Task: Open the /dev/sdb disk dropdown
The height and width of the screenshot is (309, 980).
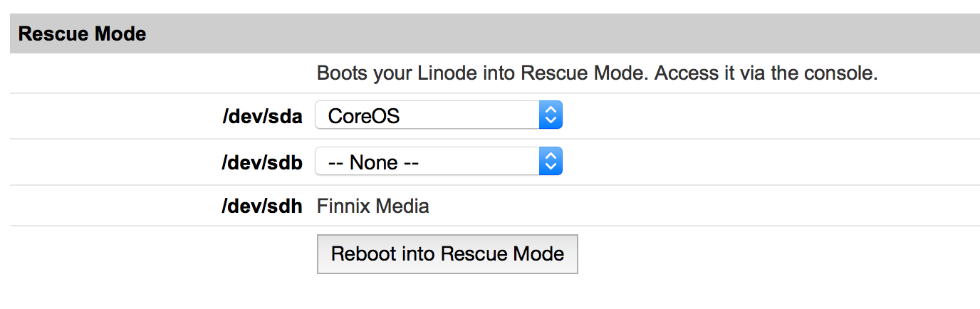Action: coord(438,162)
